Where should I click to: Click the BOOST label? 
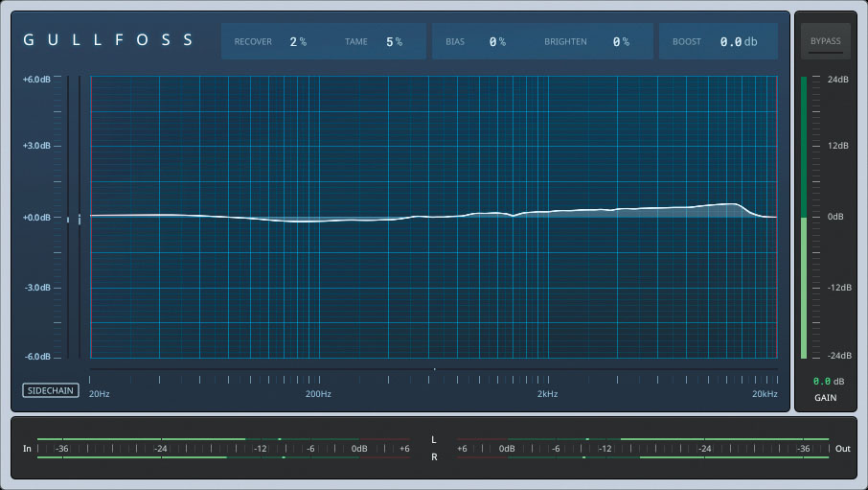pos(686,41)
